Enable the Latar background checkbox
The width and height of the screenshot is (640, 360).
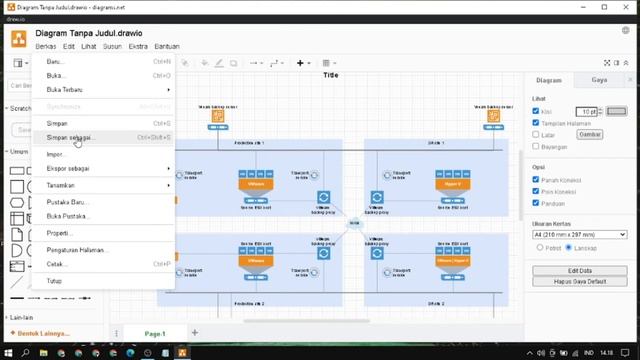point(536,134)
